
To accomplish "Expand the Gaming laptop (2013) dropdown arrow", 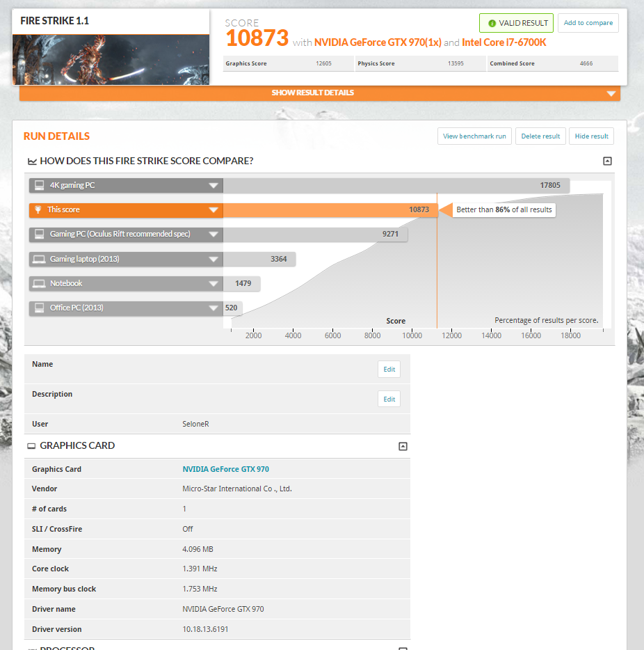I will point(214,259).
